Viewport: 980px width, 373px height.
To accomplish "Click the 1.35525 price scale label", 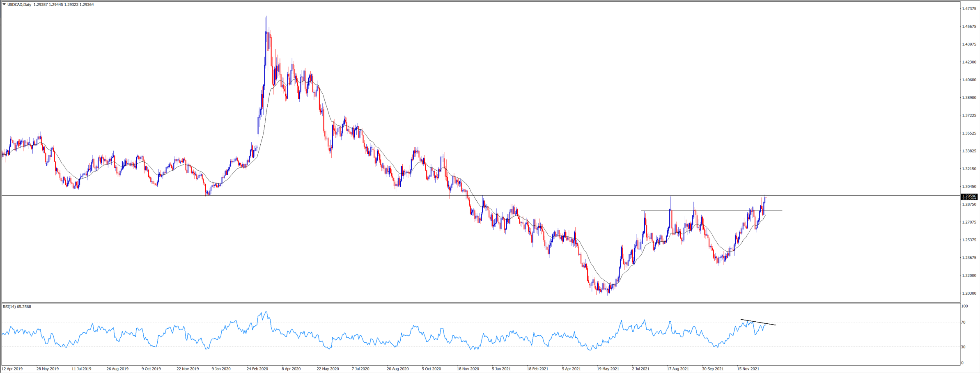I will (969, 133).
